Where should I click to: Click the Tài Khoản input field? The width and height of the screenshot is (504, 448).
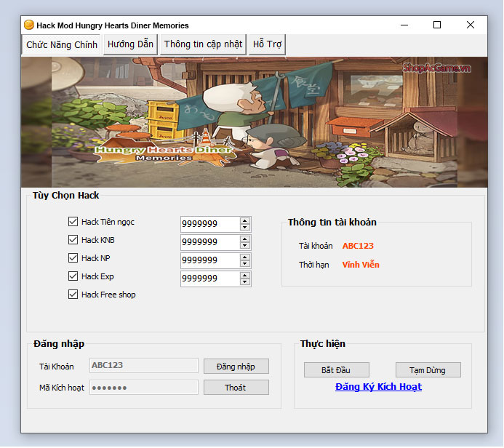click(x=144, y=366)
